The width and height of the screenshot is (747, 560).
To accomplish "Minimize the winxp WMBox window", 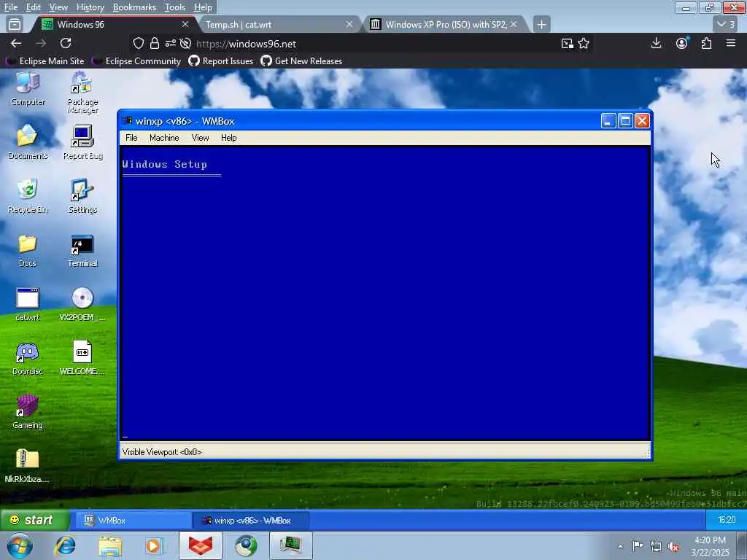I will (608, 121).
